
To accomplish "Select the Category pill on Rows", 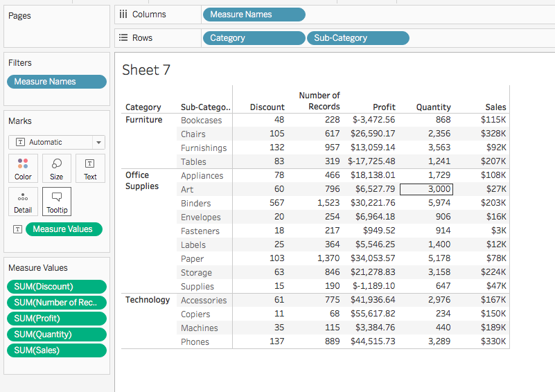I will (x=254, y=38).
